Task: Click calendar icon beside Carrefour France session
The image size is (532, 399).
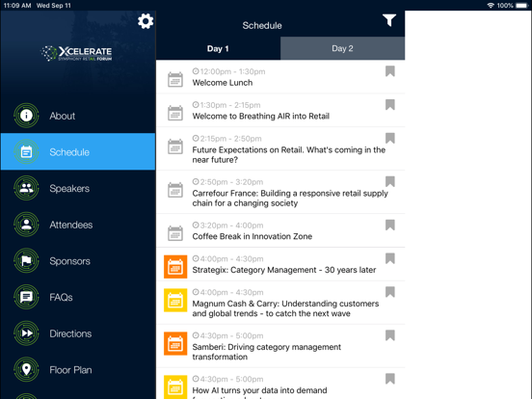Action: (175, 190)
